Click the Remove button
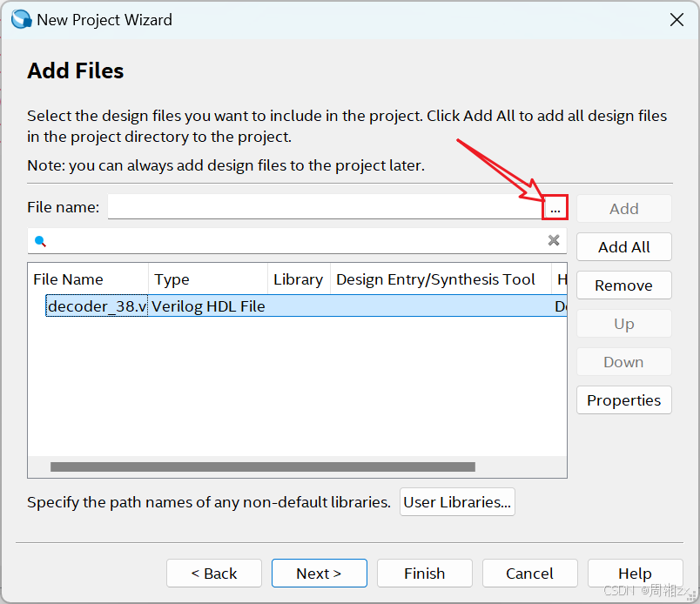 point(623,285)
